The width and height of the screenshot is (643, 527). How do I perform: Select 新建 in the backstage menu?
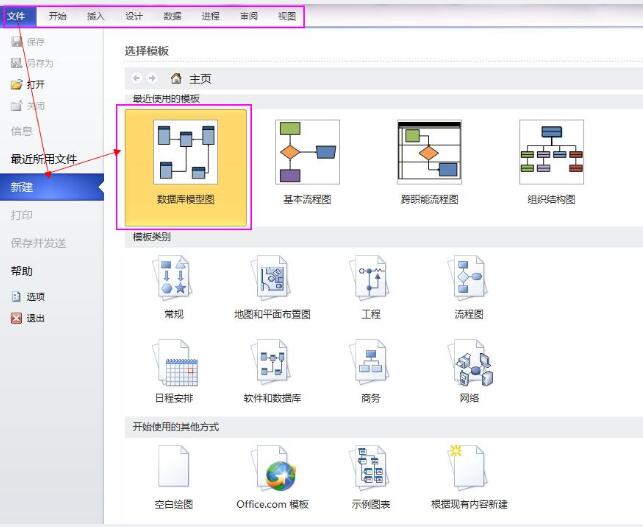[52, 187]
